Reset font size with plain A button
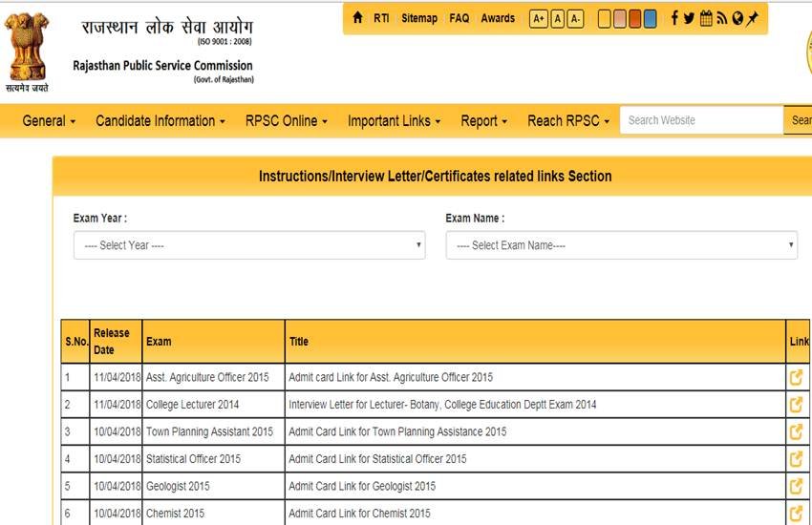Viewport: 812px width, 525px height. (x=557, y=19)
